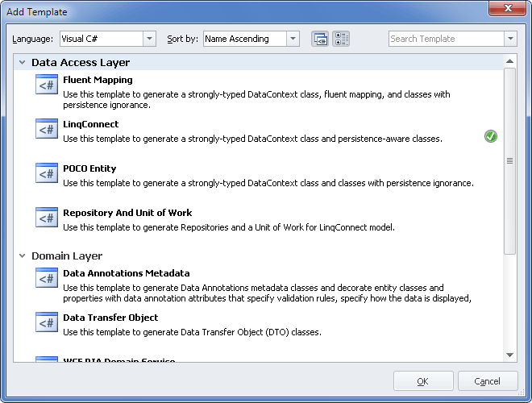Click the persistence-aware classes description
This screenshot has height=403, width=532.
click(253, 139)
